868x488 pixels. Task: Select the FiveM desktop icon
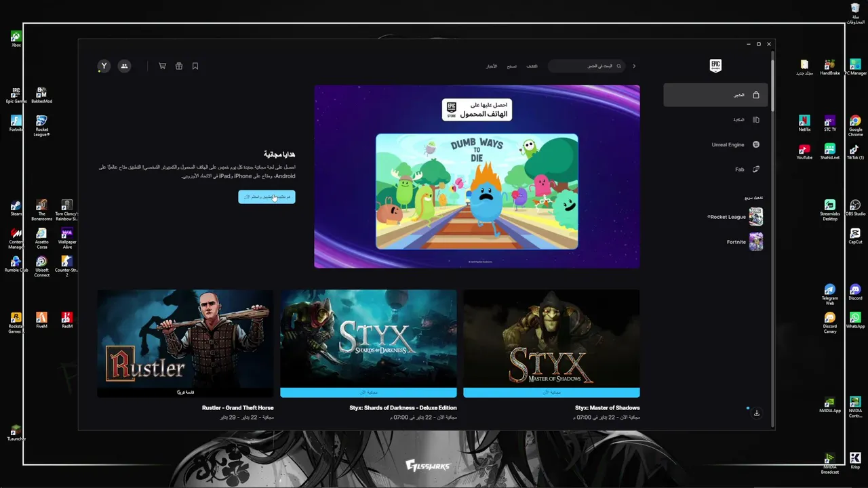click(x=41, y=320)
